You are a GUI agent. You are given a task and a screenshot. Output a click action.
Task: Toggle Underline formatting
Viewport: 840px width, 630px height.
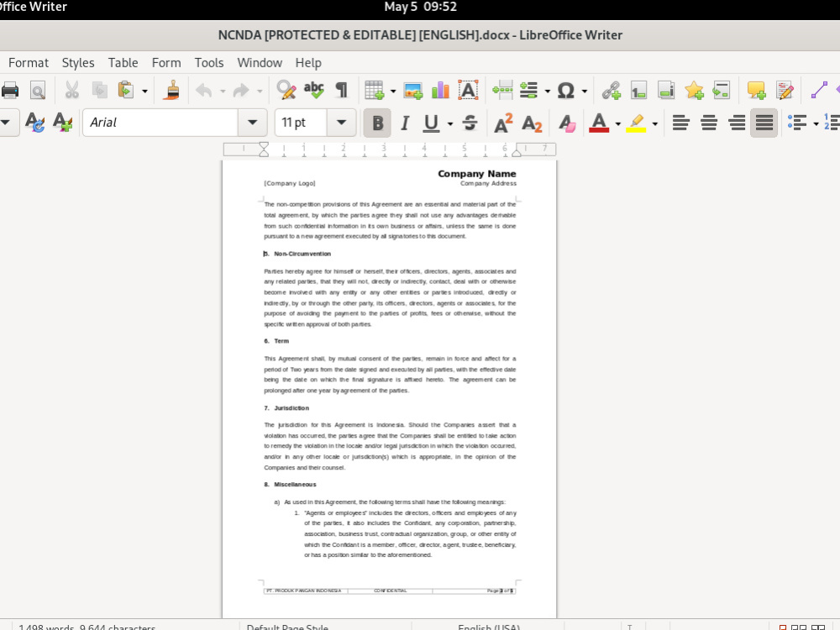[431, 123]
